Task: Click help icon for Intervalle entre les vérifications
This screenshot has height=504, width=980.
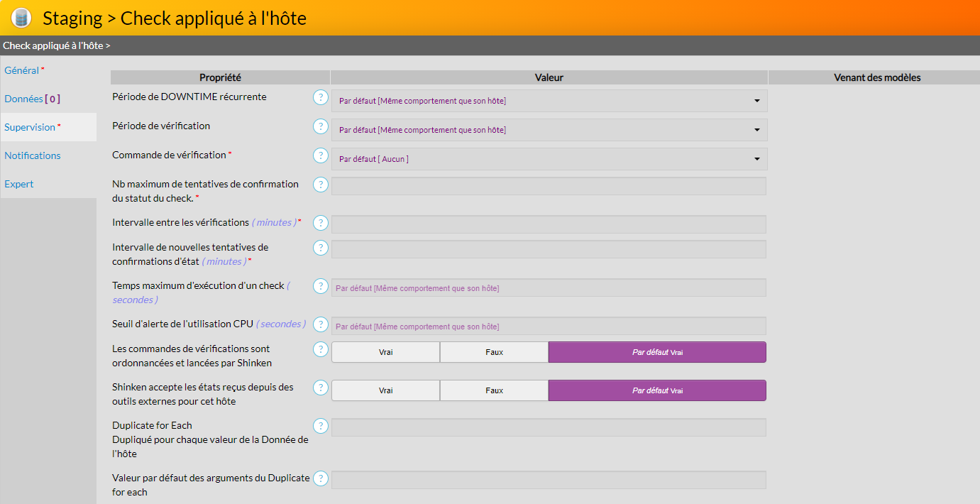Action: [321, 223]
